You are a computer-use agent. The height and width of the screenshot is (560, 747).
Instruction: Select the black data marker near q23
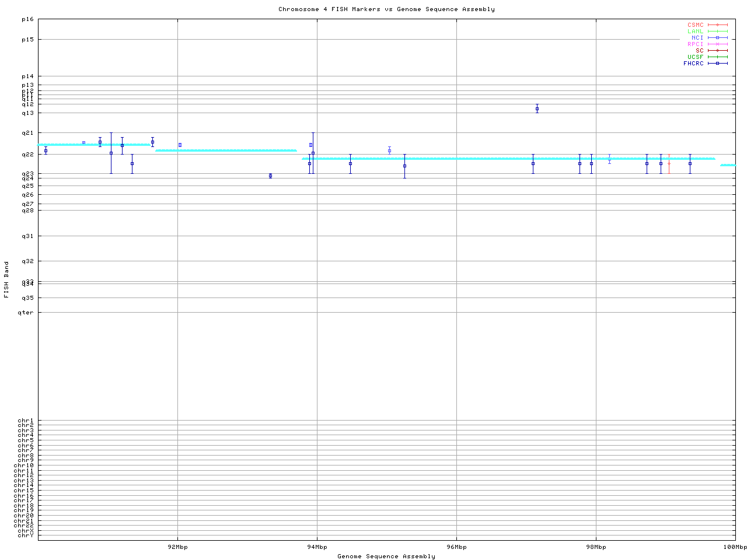[270, 176]
